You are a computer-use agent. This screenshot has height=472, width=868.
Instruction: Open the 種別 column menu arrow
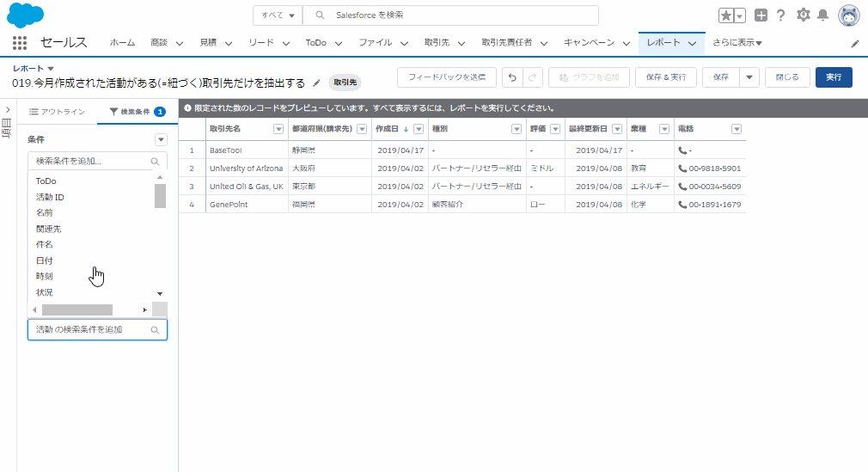click(517, 129)
